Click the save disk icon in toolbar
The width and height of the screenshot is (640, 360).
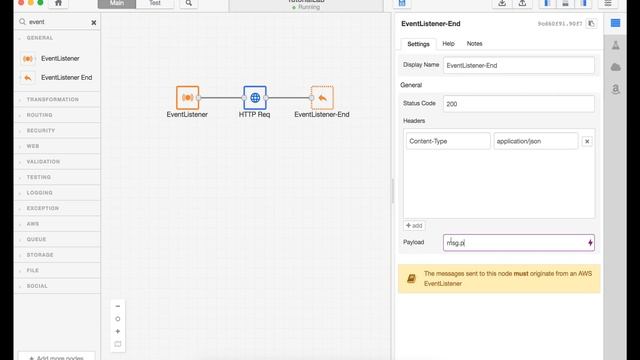click(402, 3)
